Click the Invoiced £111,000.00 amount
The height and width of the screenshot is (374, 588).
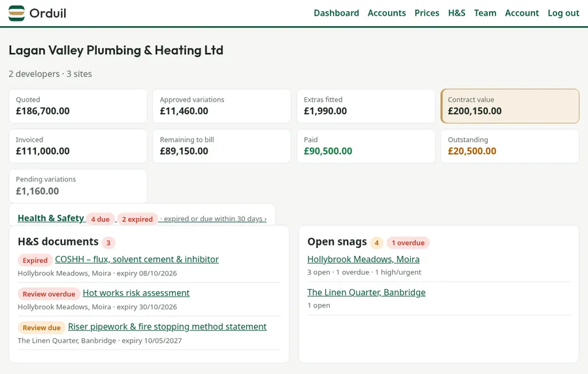(42, 151)
